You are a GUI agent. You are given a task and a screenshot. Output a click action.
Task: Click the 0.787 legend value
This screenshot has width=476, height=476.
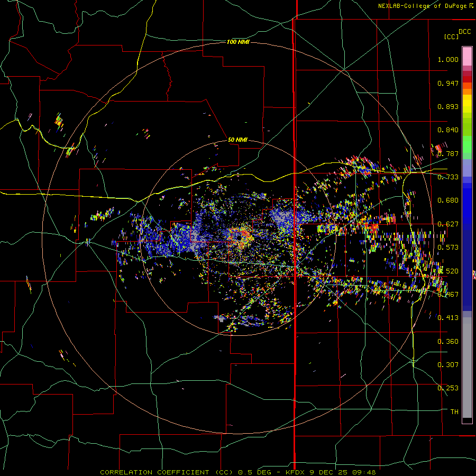pos(448,153)
